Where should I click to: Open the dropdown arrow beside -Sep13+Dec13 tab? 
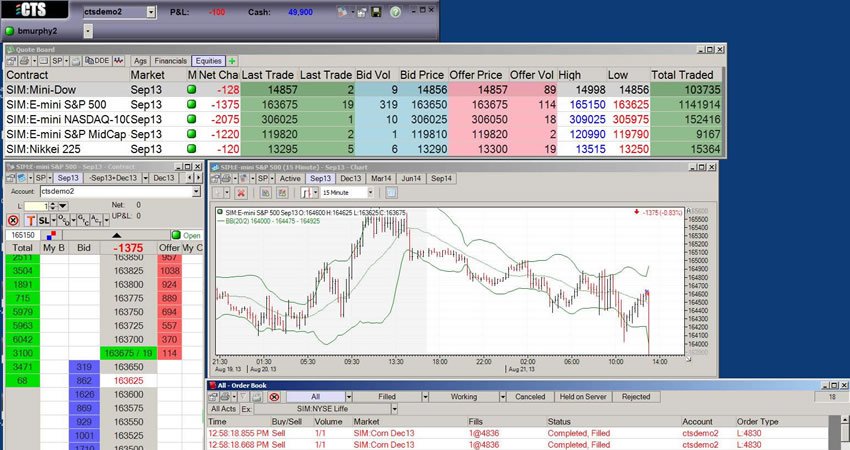pyautogui.click(x=145, y=178)
